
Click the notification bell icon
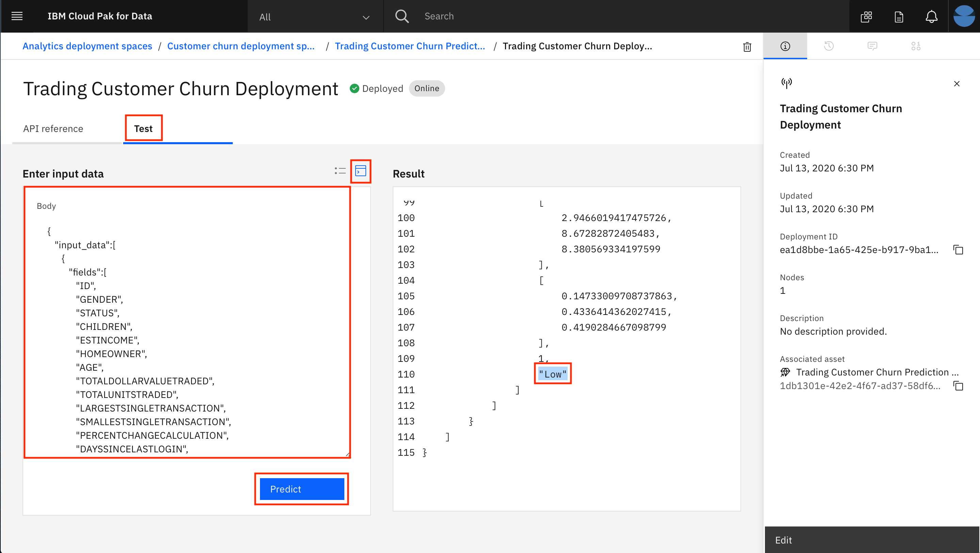(x=931, y=16)
